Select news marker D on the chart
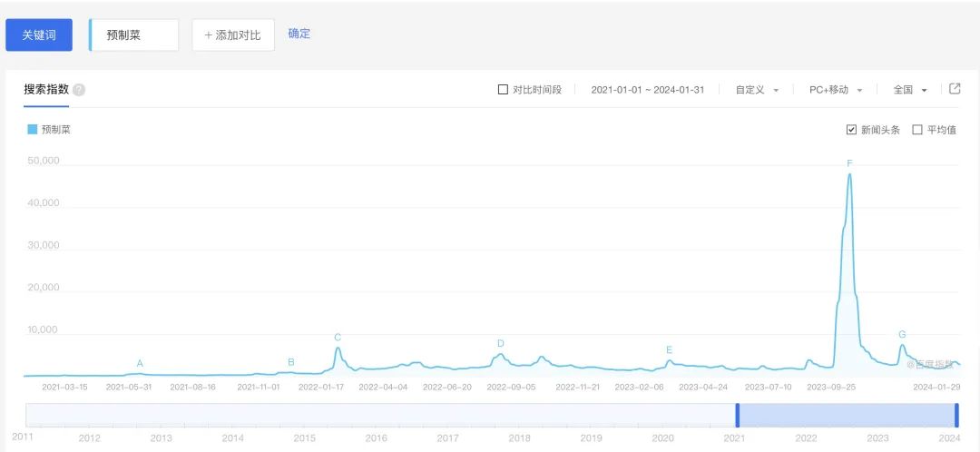 pos(501,344)
